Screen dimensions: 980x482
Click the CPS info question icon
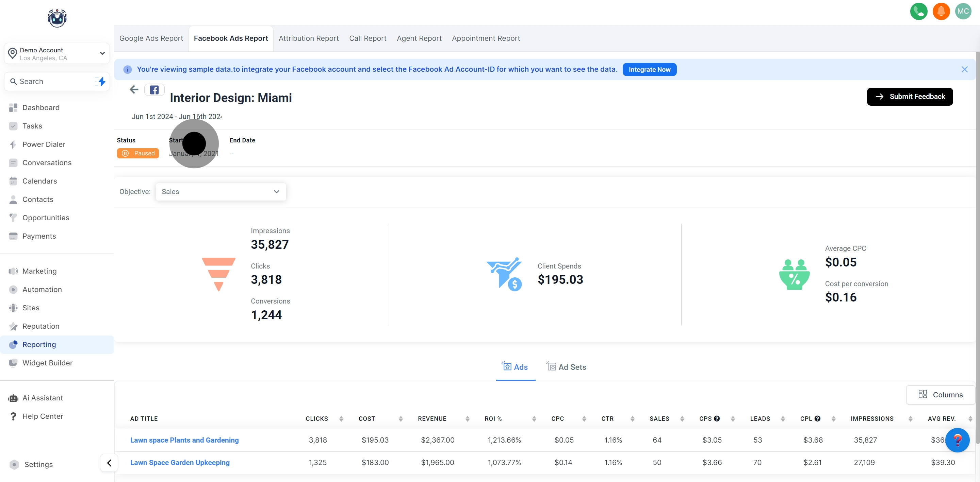[717, 418]
